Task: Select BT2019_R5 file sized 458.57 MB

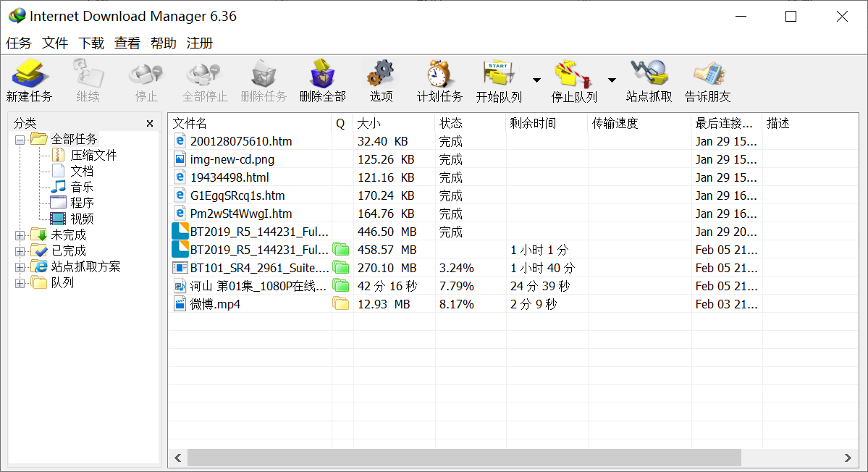Action: (513, 250)
